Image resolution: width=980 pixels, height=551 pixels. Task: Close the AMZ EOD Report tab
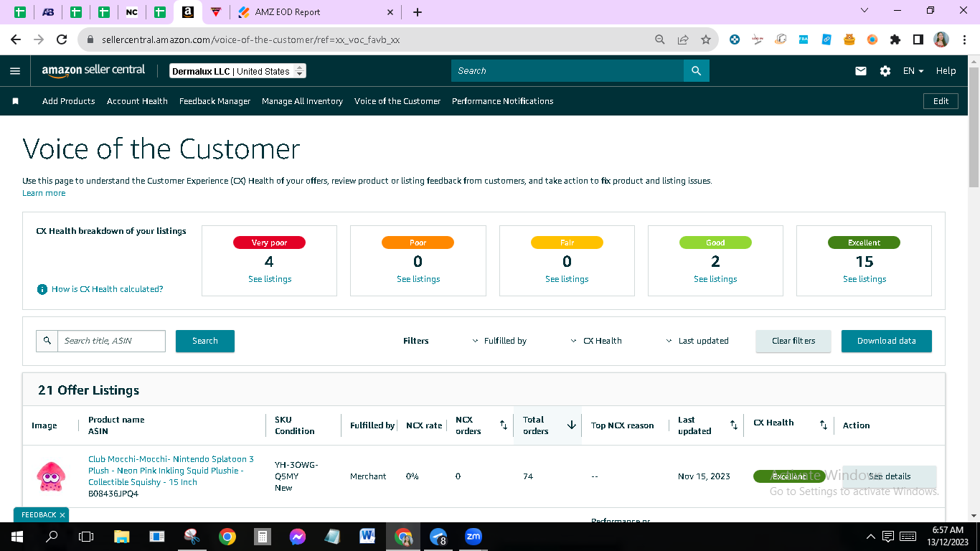click(x=390, y=12)
